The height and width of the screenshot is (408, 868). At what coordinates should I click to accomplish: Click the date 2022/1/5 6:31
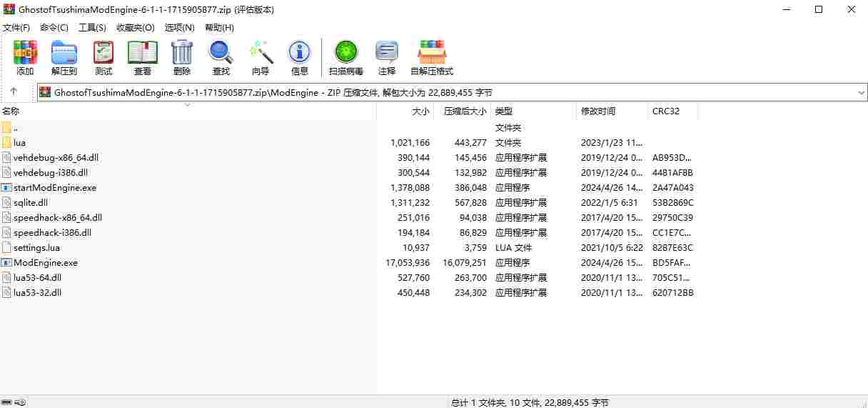click(x=609, y=203)
